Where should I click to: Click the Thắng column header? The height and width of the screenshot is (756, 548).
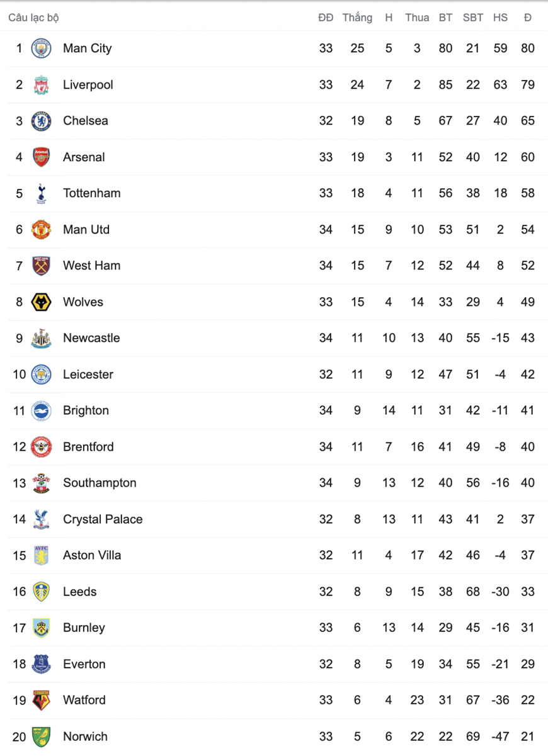pos(357,18)
